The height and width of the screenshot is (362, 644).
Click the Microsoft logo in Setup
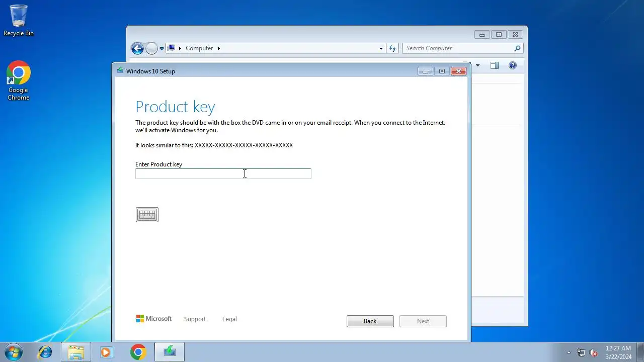(x=154, y=319)
